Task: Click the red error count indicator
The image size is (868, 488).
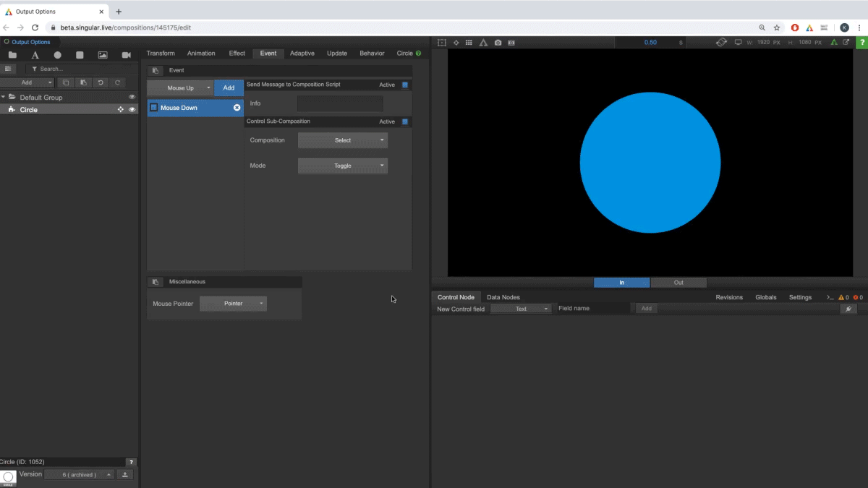Action: pyautogui.click(x=858, y=297)
